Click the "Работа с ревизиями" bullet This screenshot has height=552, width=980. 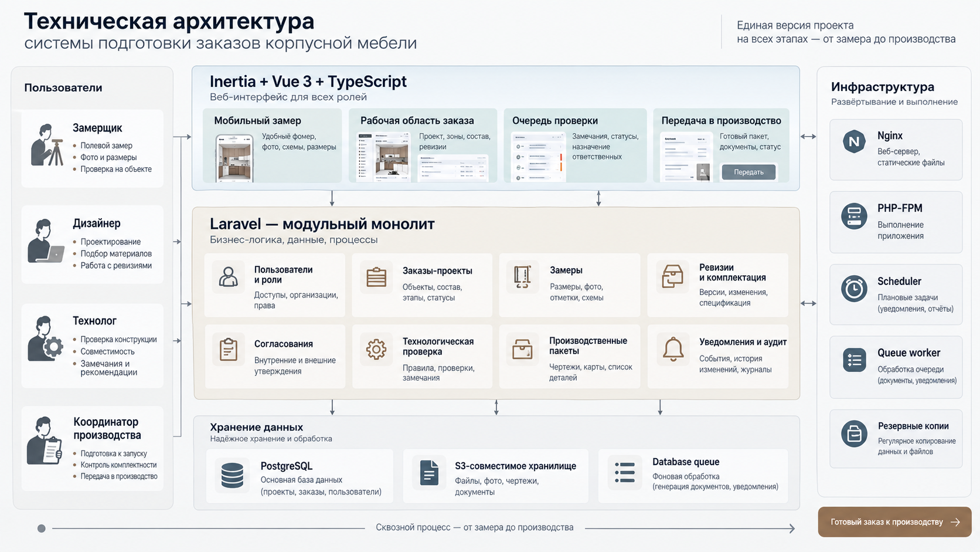[x=116, y=266]
